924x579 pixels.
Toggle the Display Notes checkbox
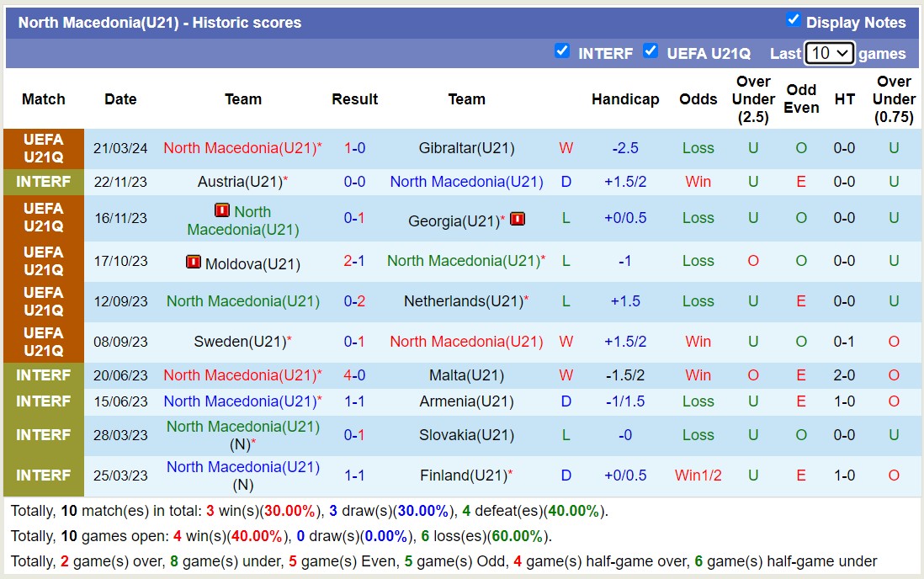click(x=793, y=19)
